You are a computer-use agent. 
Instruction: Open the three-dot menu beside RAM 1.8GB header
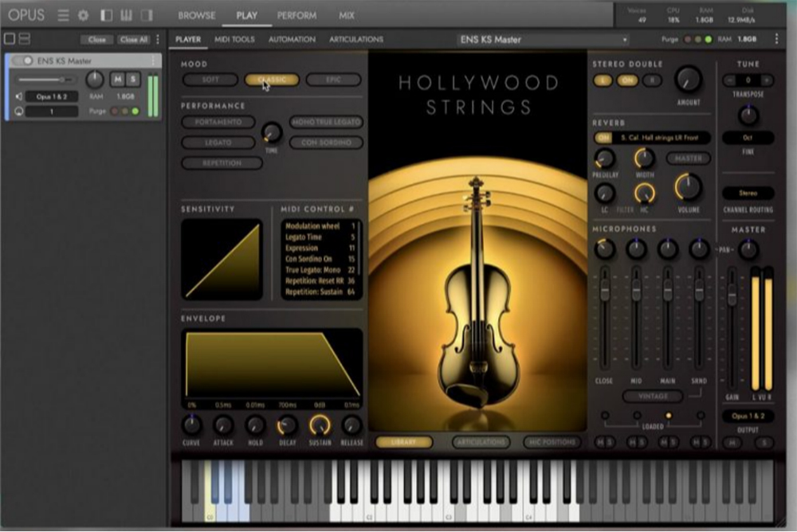(x=776, y=39)
